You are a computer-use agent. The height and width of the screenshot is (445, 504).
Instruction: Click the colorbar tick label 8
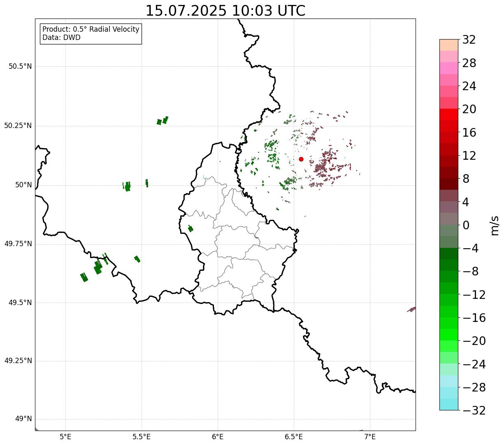[466, 179]
